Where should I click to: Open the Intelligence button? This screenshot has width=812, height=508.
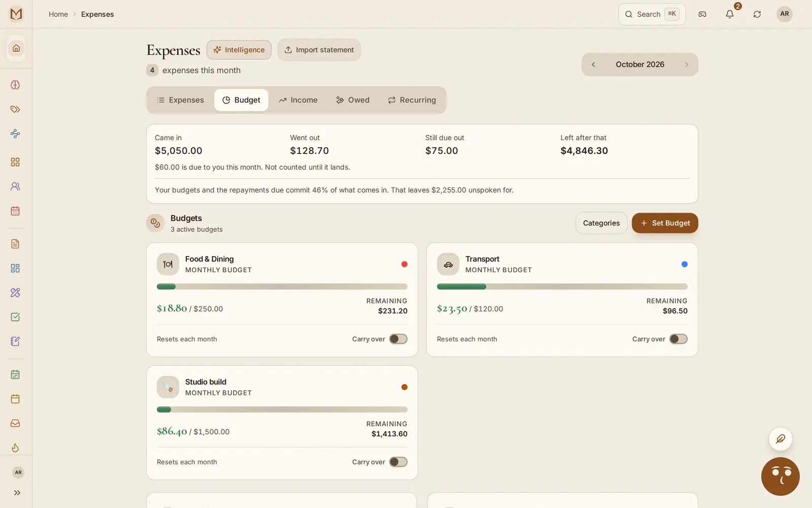coord(239,50)
